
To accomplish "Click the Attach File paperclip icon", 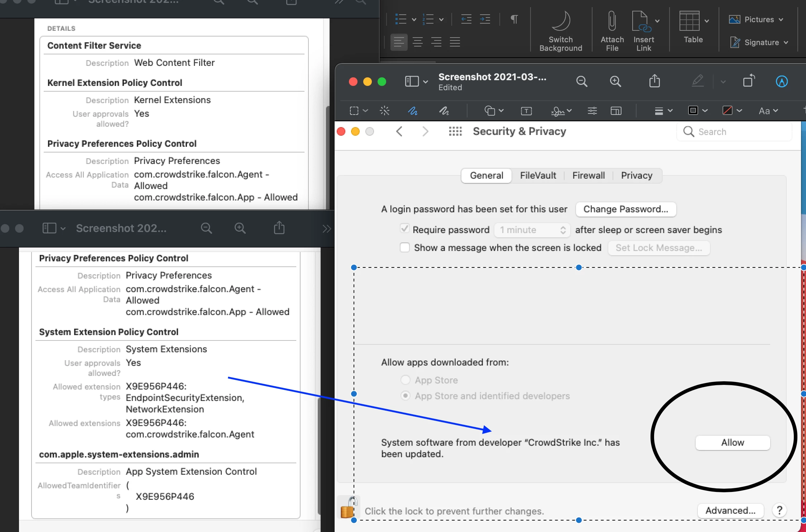I will 612,21.
